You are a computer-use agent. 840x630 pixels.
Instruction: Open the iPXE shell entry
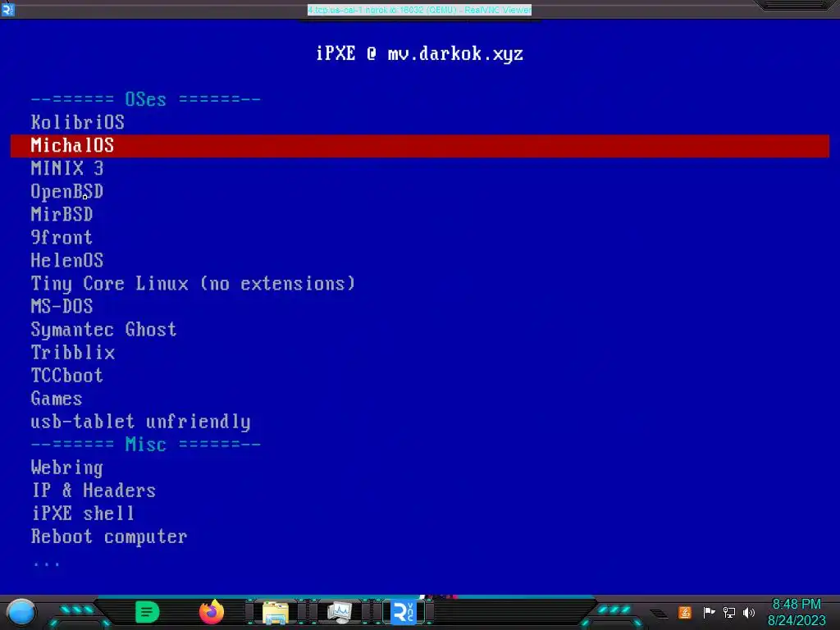point(83,514)
